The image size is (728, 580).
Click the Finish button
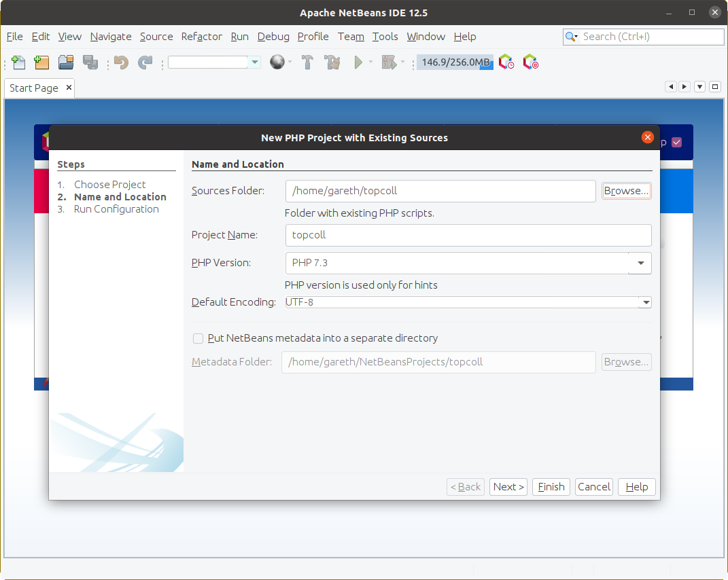click(551, 487)
